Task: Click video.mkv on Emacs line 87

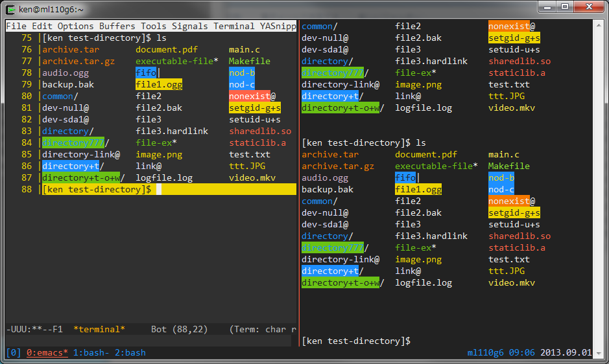Action: coord(252,177)
